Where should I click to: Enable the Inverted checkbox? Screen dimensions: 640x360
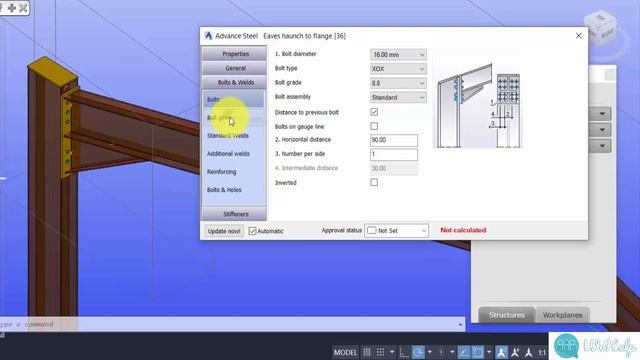point(374,182)
